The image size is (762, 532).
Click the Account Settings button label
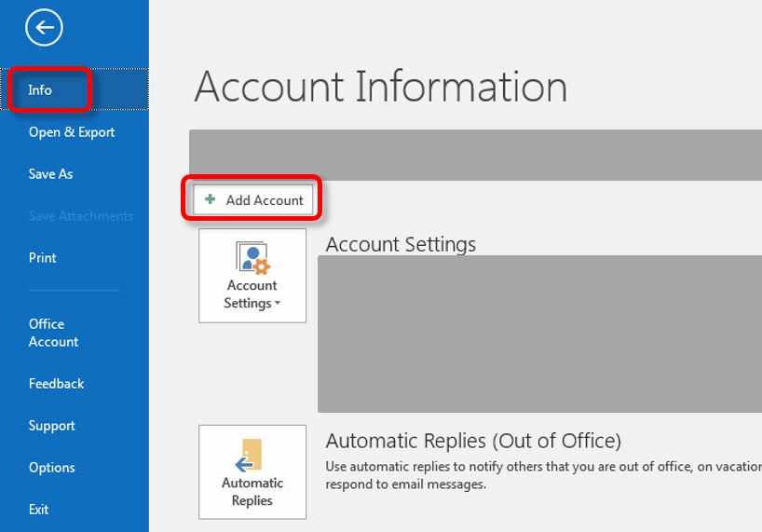click(x=252, y=293)
